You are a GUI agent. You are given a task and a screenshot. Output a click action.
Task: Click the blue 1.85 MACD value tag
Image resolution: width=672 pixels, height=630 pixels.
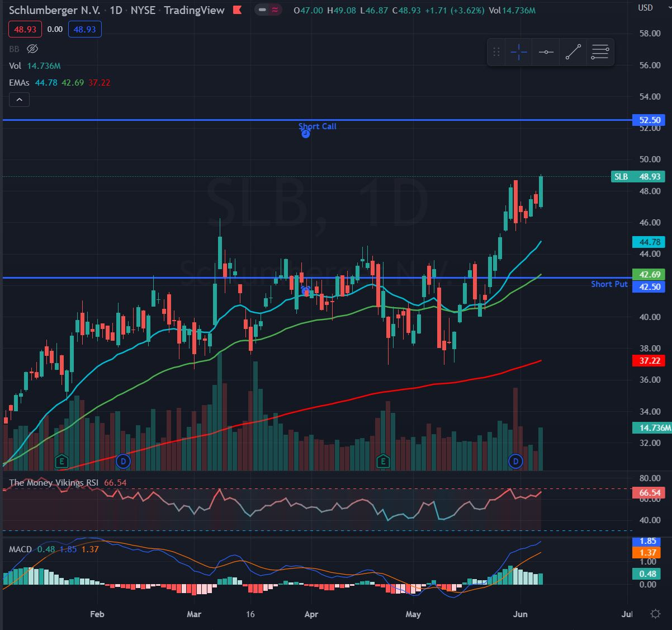tap(647, 541)
